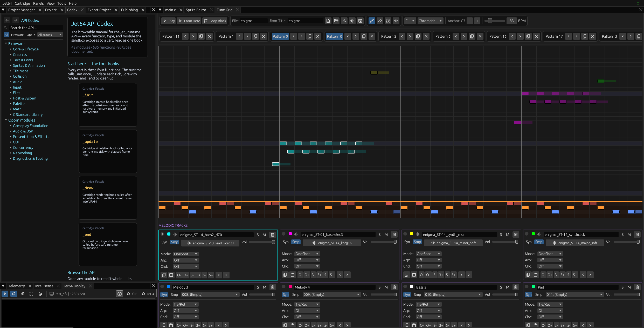Advance Pattern 6 to the next pattern
The width and height of the screenshot is (644, 328).
point(464,36)
